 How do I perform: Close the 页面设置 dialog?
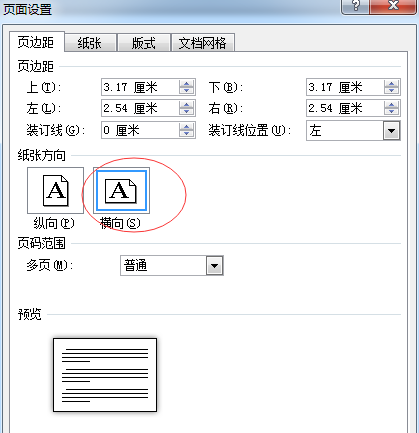coord(393,6)
